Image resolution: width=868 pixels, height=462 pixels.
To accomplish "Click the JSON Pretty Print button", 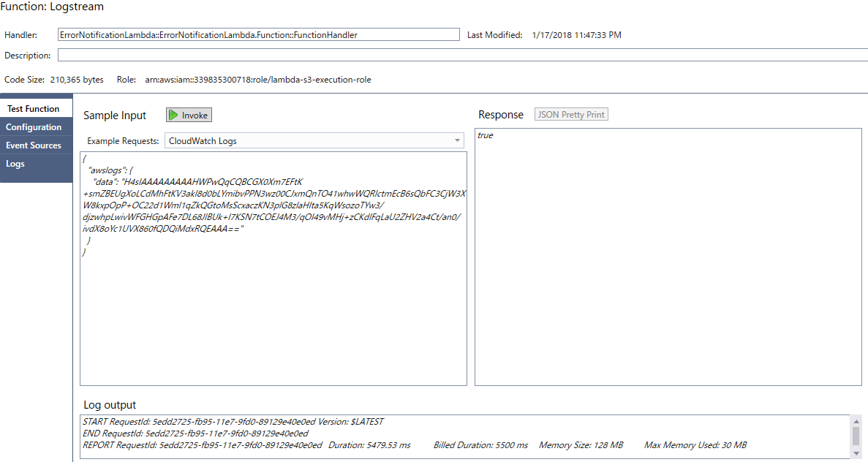I will point(571,115).
